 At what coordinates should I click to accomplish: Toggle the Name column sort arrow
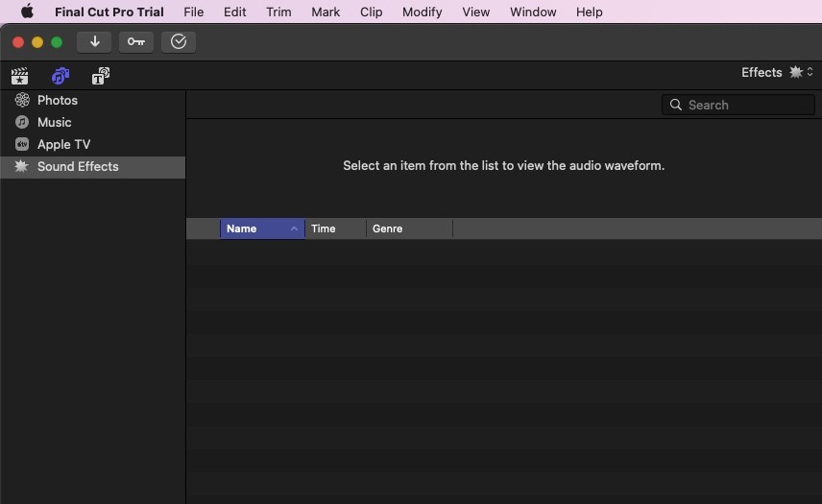[294, 228]
